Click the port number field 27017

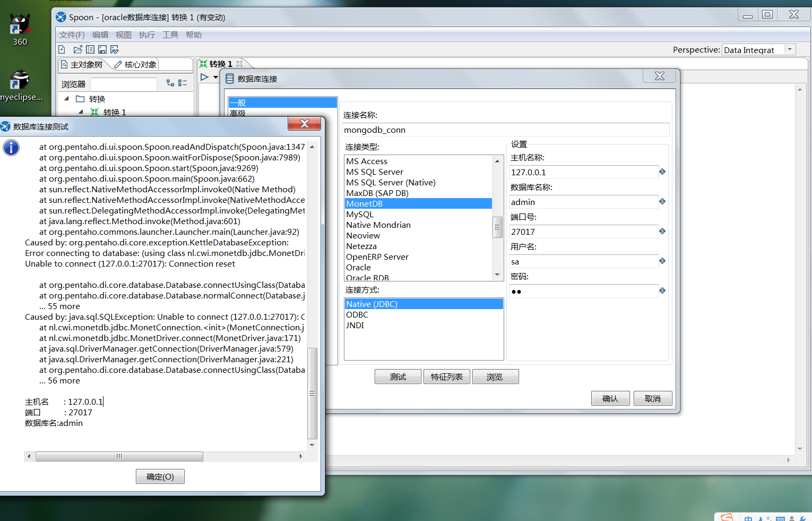583,232
